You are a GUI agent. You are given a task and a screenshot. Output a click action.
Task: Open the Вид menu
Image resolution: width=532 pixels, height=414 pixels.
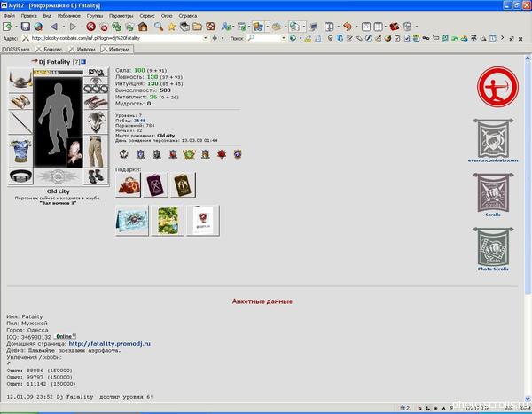click(x=47, y=16)
